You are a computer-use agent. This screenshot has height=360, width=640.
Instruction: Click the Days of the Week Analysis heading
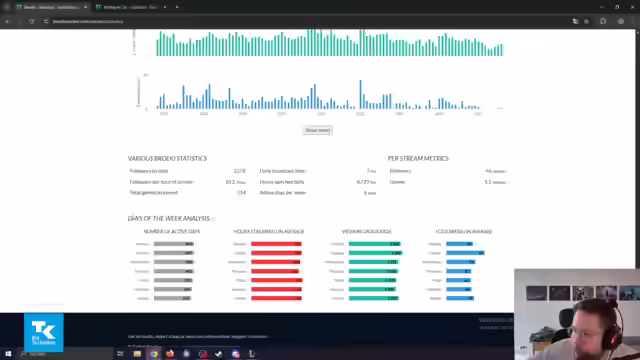pos(169,218)
